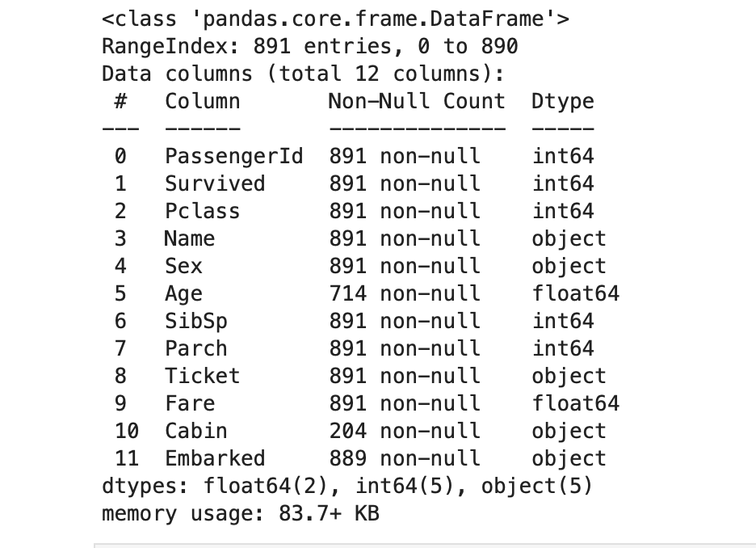
Task: Click the Survived column name
Action: click(x=215, y=183)
